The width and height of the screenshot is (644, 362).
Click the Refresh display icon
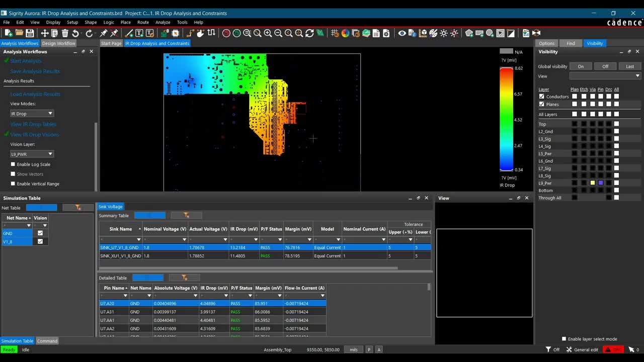(309, 33)
